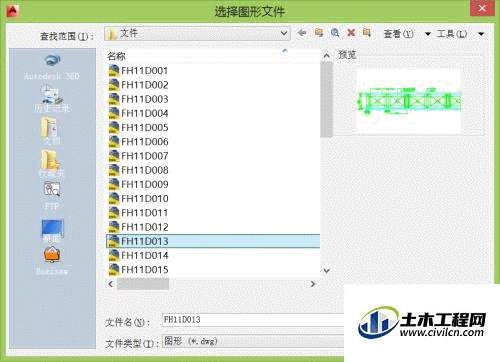Click the Back arrow toolbar icon

coord(302,33)
